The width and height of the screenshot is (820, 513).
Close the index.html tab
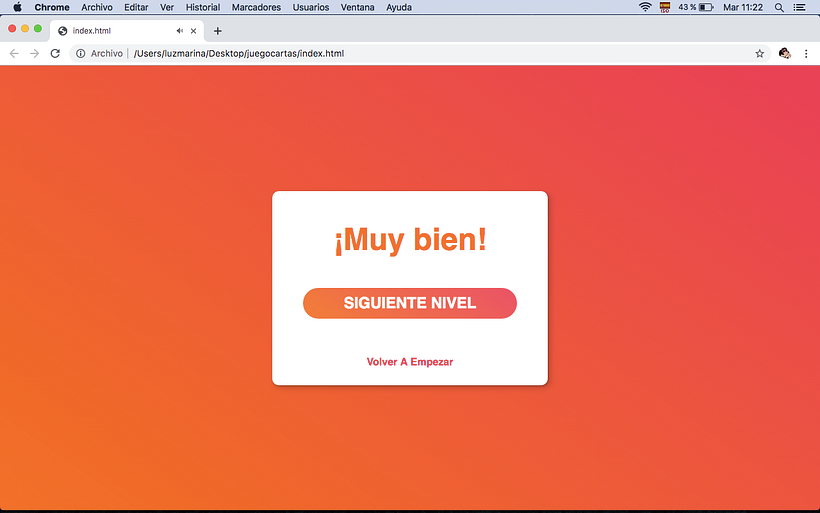[x=194, y=31]
